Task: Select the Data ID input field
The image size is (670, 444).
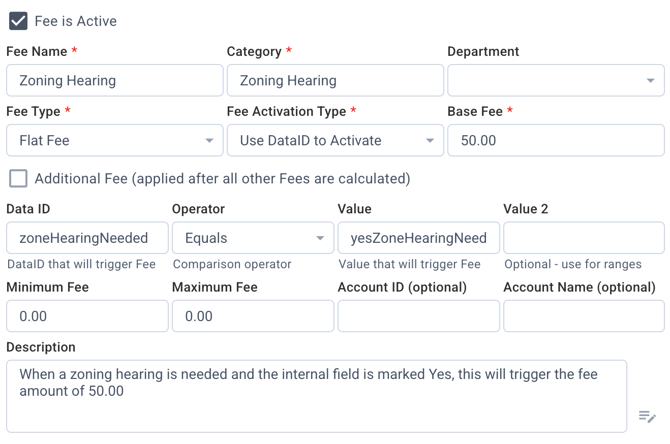Action: pos(87,238)
